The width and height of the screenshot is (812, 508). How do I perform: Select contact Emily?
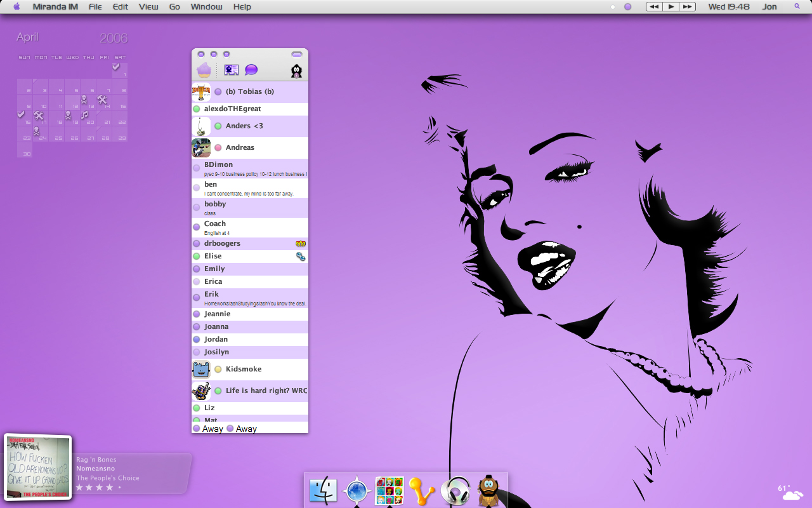tap(250, 269)
